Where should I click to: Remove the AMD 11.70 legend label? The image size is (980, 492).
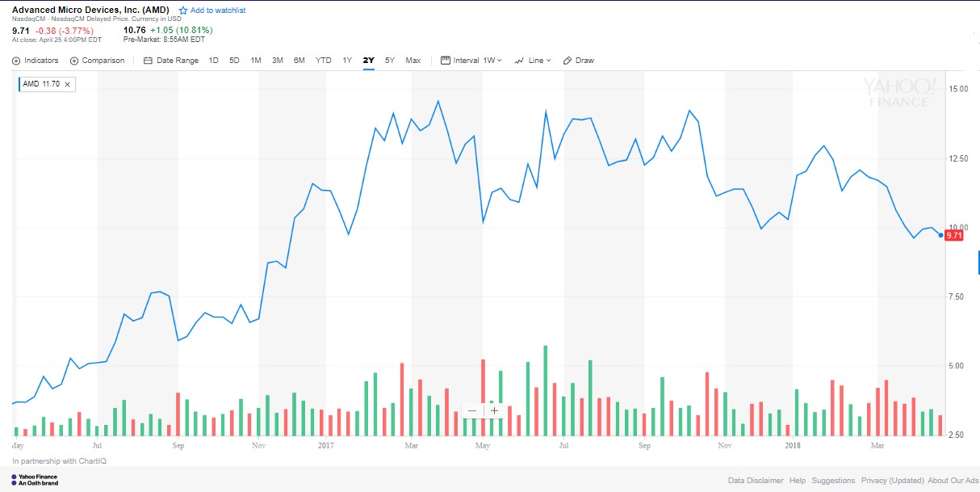tap(68, 84)
